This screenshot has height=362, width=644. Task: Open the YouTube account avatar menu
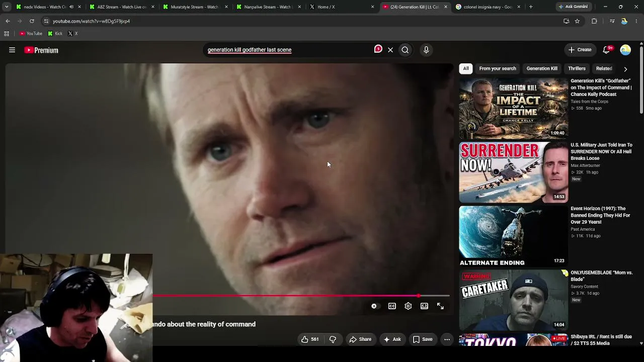coord(625,50)
